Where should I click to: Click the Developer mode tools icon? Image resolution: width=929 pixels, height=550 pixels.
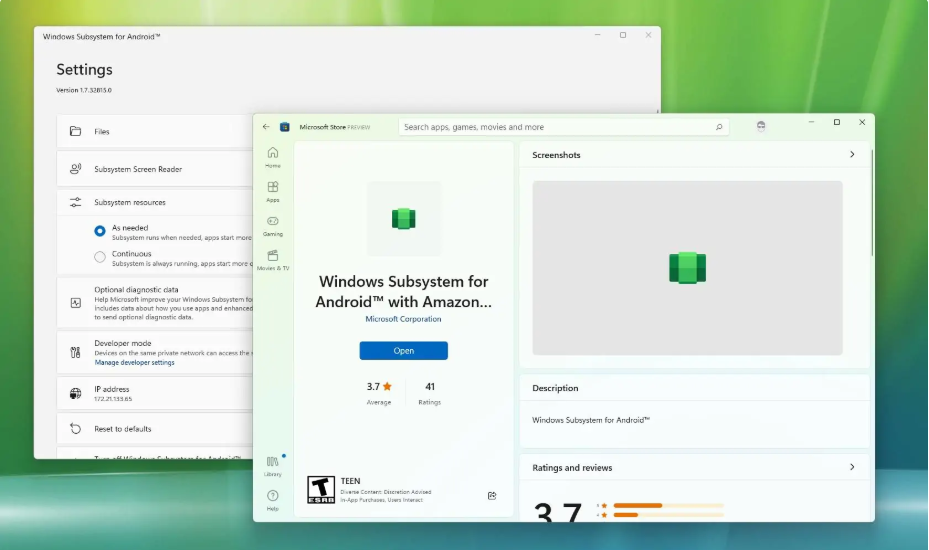[75, 353]
